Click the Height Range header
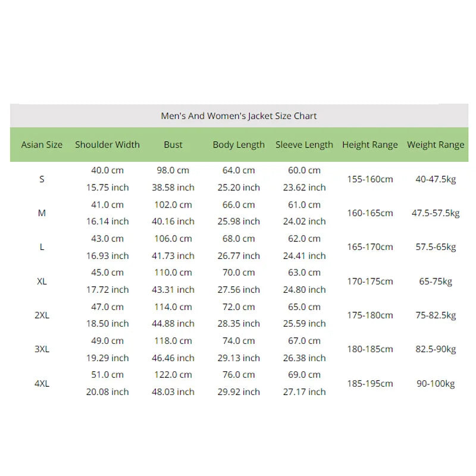Viewport: 476px width, 476px height. [369, 145]
